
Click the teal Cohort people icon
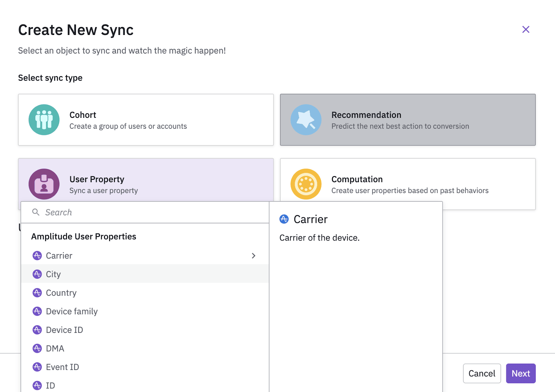click(44, 120)
